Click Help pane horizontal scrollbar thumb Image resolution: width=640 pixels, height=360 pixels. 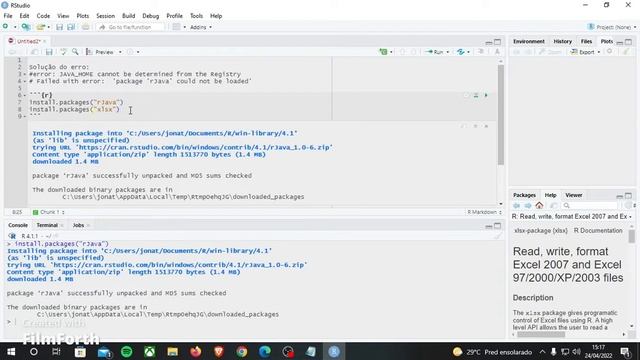tap(541, 334)
